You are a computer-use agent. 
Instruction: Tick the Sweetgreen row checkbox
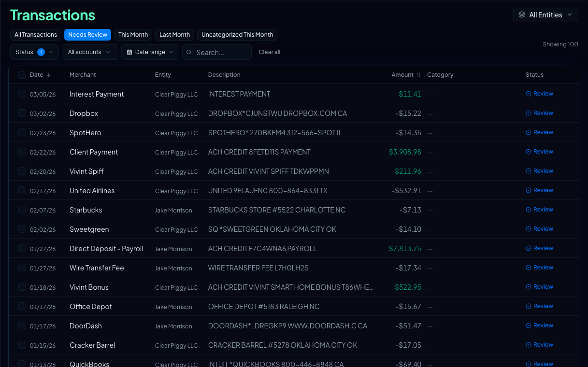[22, 229]
